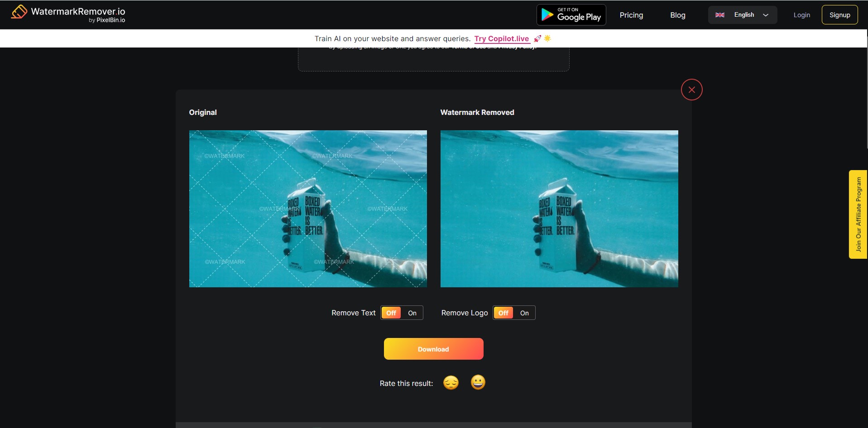Set Remove Logo to On
This screenshot has width=868, height=428.
(524, 313)
